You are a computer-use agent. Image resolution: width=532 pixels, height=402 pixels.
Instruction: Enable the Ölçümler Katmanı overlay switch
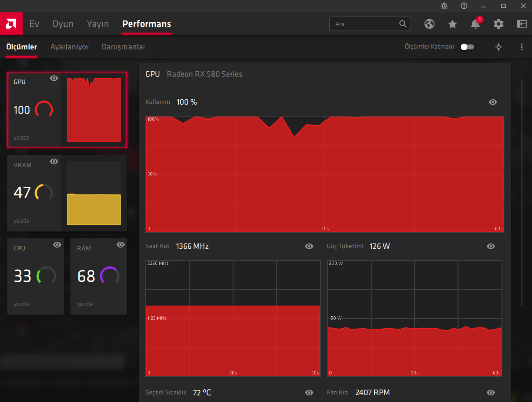(x=467, y=47)
